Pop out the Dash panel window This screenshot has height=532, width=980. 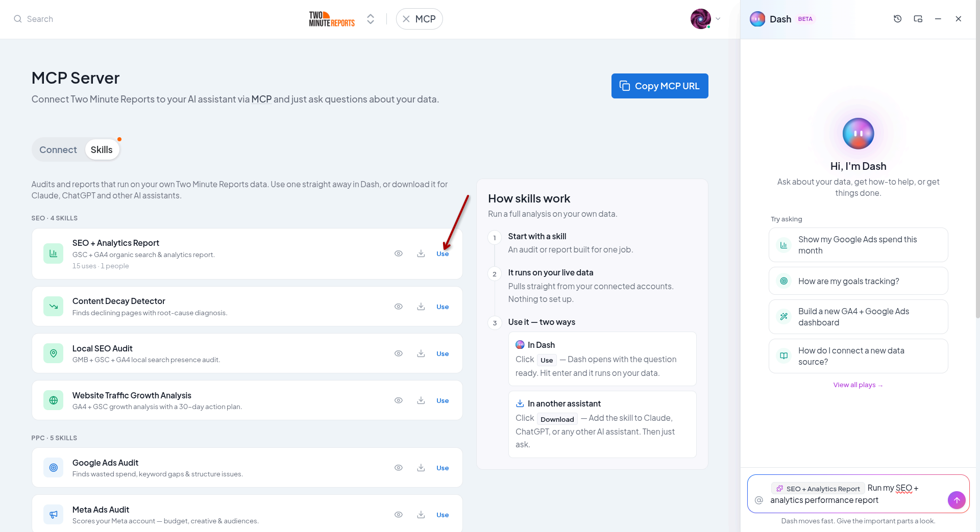point(918,19)
